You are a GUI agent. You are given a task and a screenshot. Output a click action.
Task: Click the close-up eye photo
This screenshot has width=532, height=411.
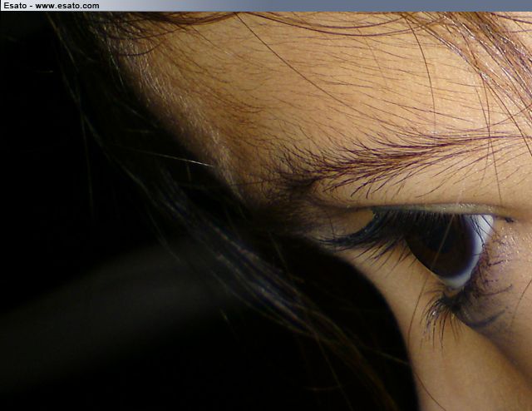coord(266,211)
